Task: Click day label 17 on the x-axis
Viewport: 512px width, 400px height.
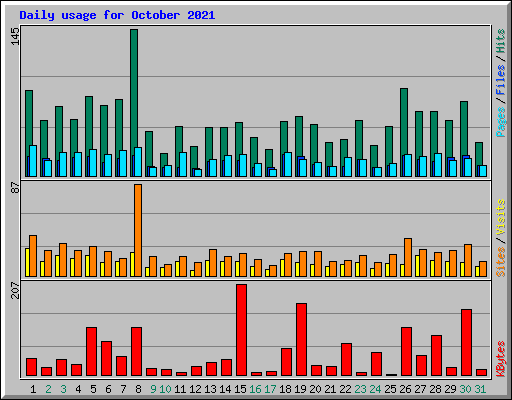Action: pos(270,389)
